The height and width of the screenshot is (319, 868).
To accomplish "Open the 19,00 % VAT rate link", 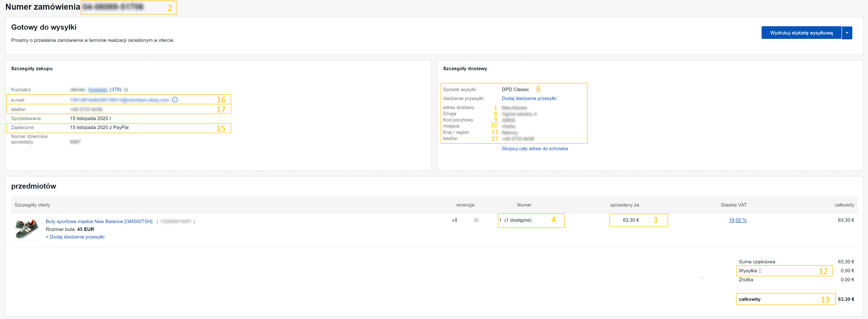I will (737, 220).
